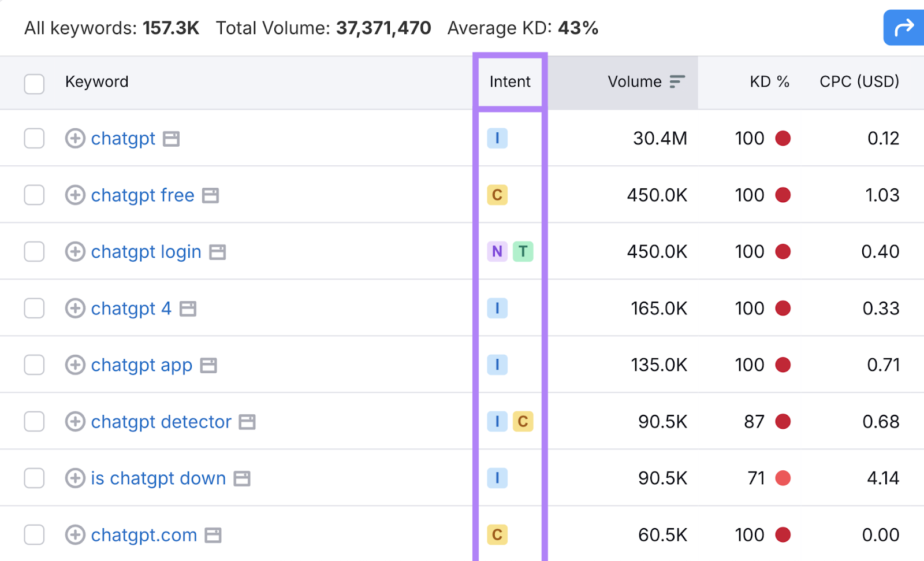The image size is (924, 561).
Task: Click the Transactional badge for chatgpt login
Action: point(524,251)
